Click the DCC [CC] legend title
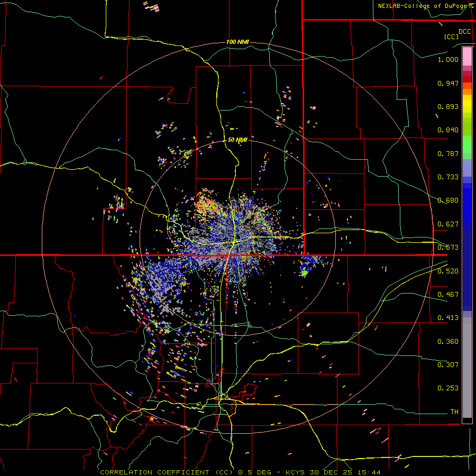 click(457, 34)
